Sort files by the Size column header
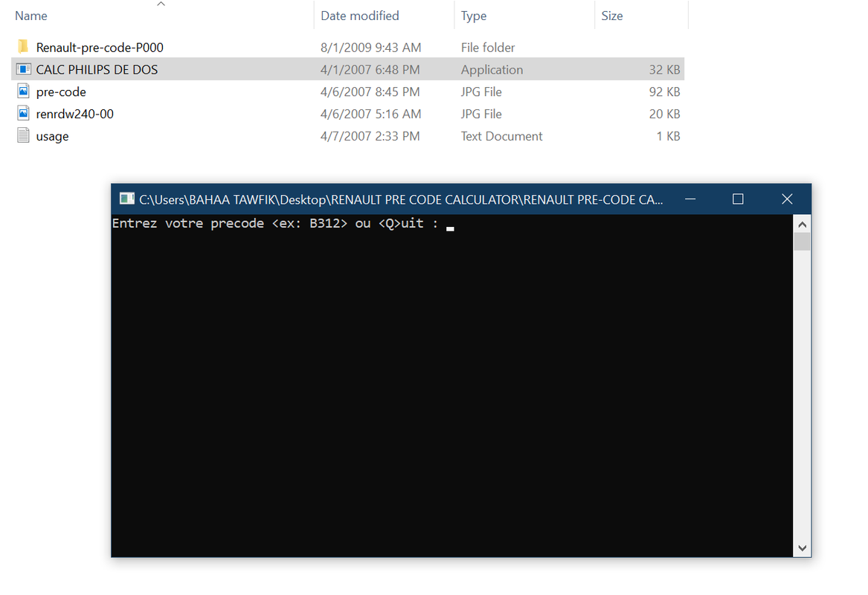 pyautogui.click(x=612, y=16)
